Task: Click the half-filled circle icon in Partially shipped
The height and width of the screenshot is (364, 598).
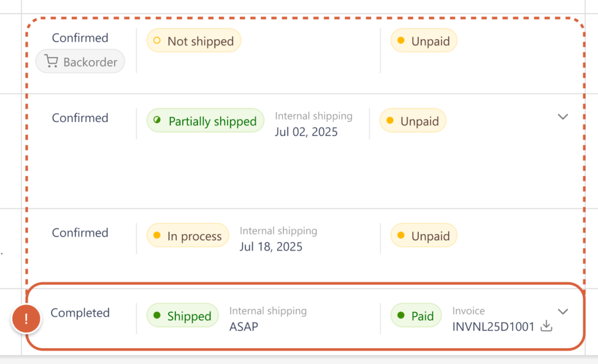Action: point(157,121)
